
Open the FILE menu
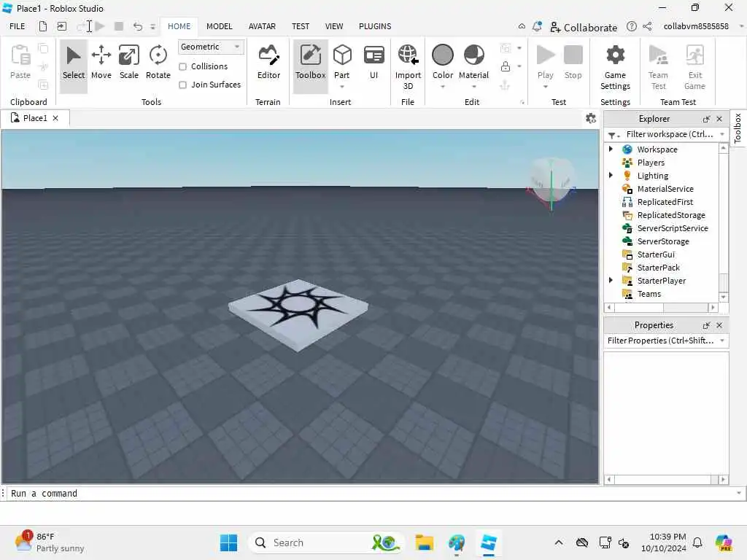pos(18,26)
